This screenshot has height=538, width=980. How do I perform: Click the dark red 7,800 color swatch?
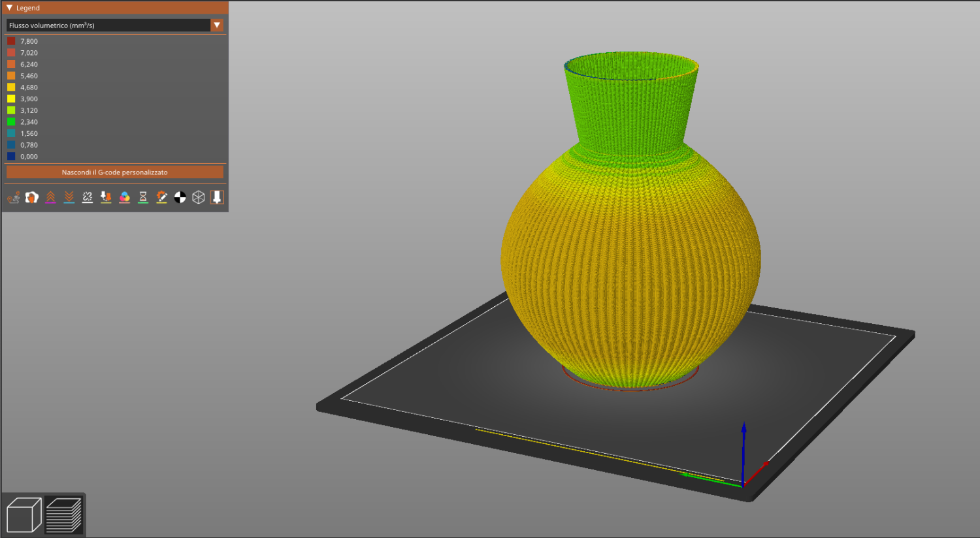(x=11, y=41)
